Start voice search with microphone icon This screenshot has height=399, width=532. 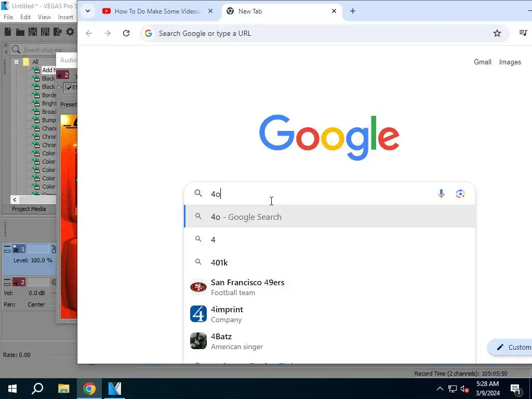point(441,193)
